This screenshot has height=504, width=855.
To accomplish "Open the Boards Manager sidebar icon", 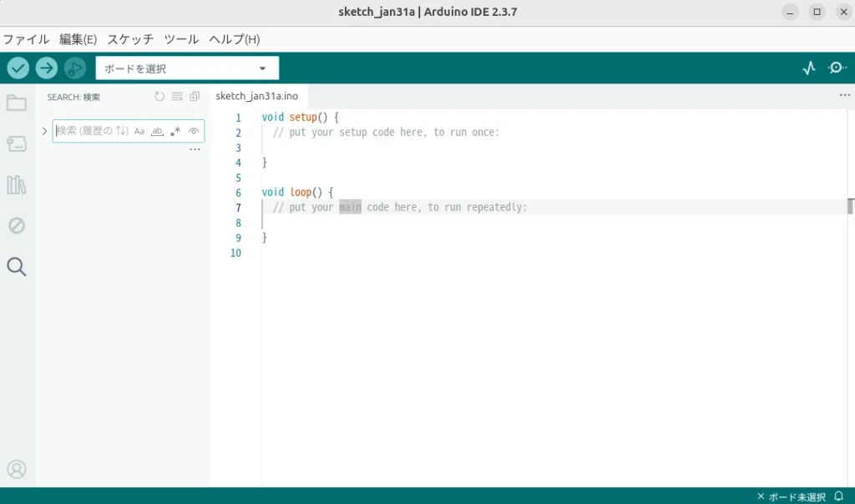I will pos(17,144).
